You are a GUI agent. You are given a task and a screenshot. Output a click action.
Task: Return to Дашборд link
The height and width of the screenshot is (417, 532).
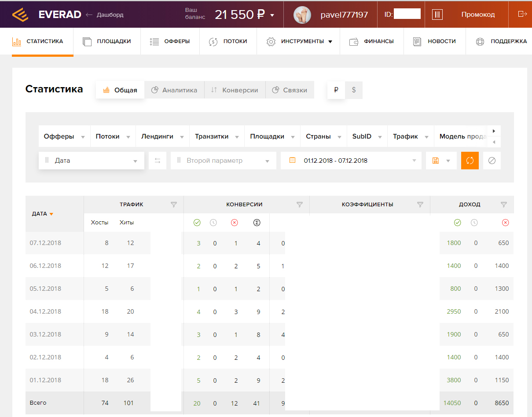pos(105,15)
